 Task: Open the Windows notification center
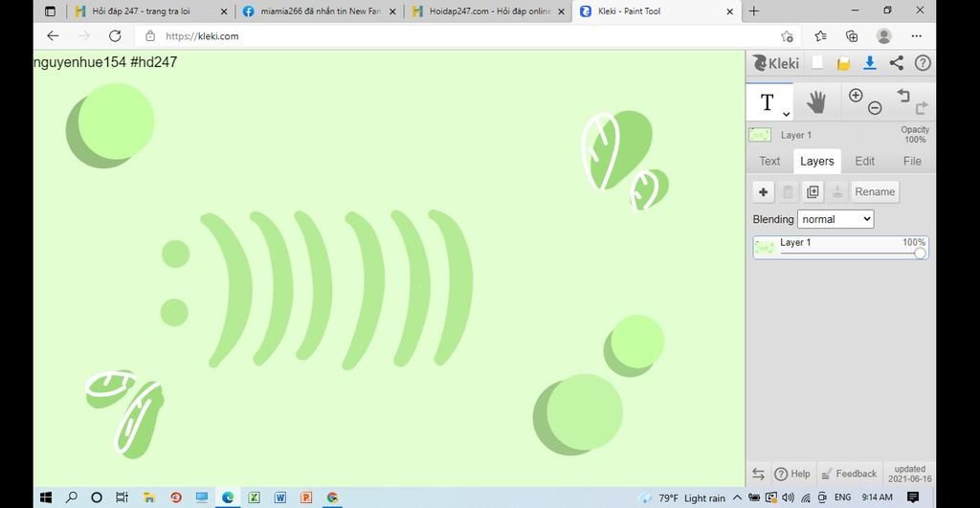[x=913, y=497]
